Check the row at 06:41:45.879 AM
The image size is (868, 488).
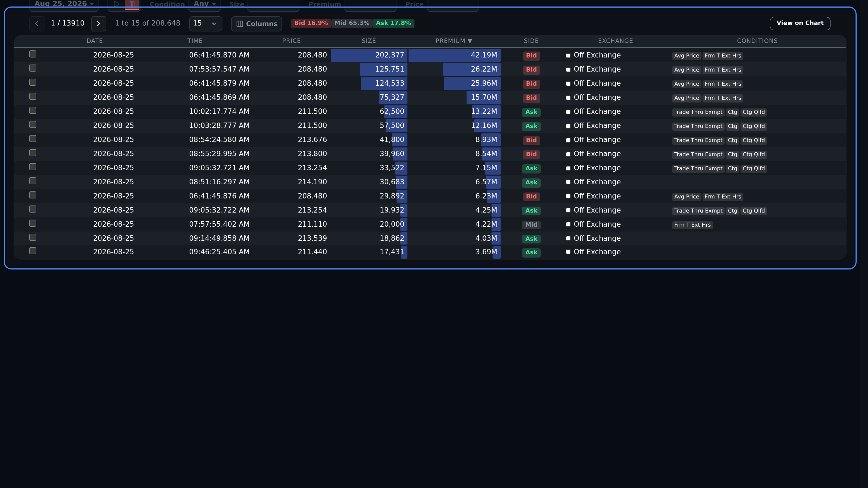[x=33, y=82]
